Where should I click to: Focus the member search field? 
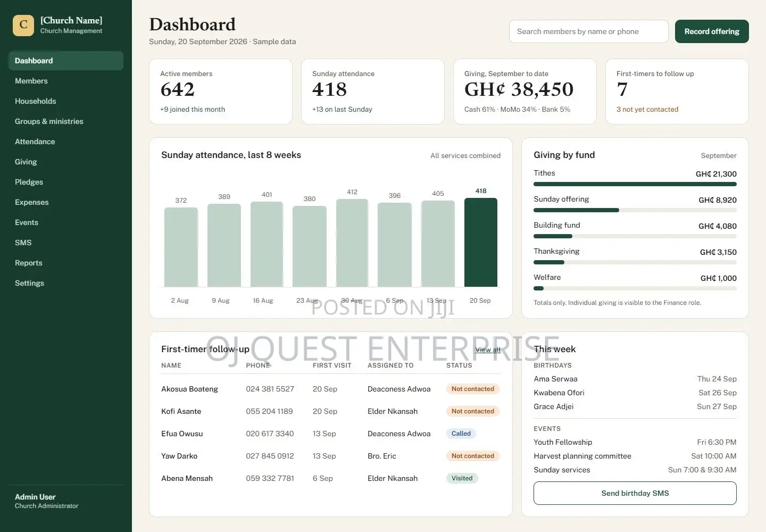point(588,31)
